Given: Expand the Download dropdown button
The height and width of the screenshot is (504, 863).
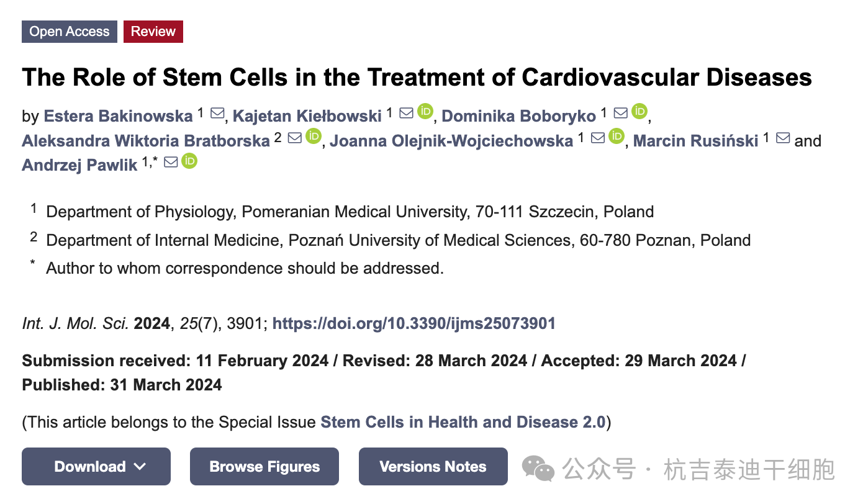Looking at the screenshot, I should 96,466.
